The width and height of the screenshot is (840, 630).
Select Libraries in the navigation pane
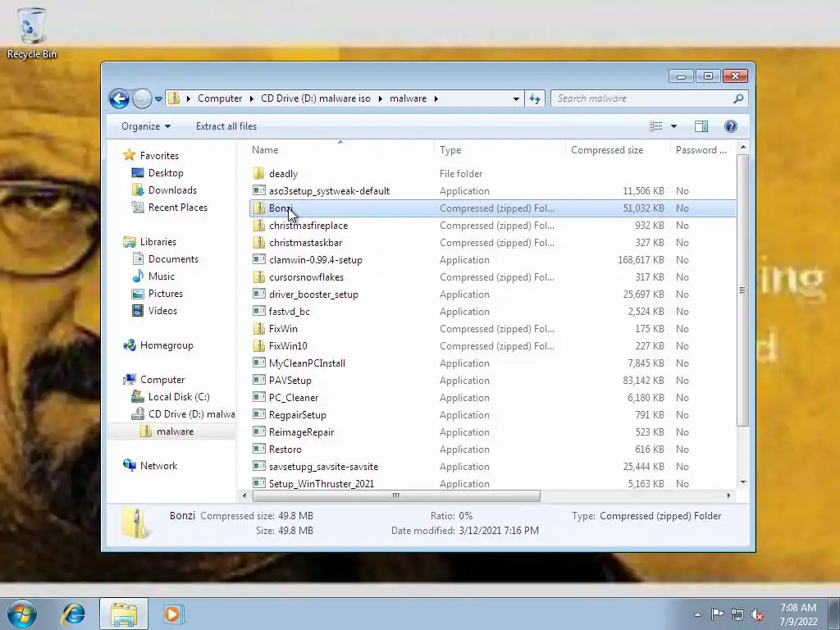158,242
